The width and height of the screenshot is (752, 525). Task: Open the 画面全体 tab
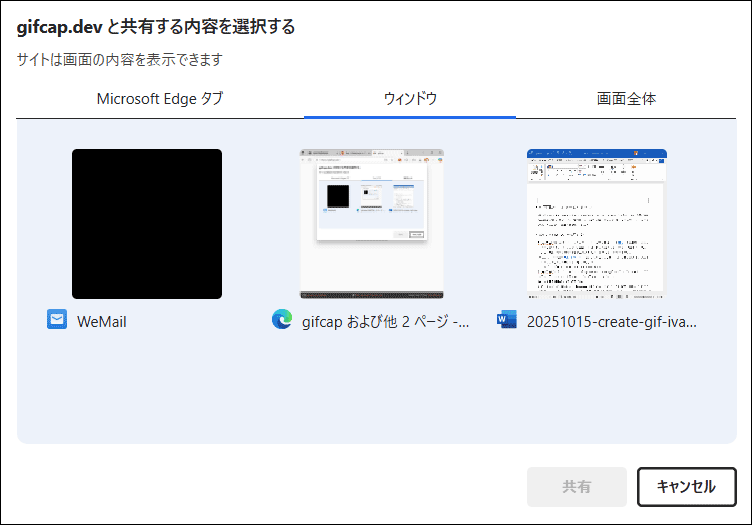click(x=626, y=99)
